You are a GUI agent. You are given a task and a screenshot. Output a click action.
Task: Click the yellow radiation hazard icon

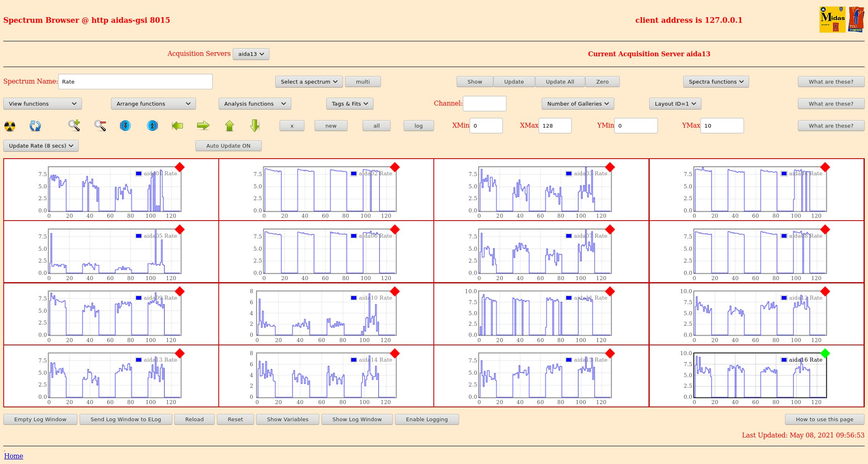point(10,126)
